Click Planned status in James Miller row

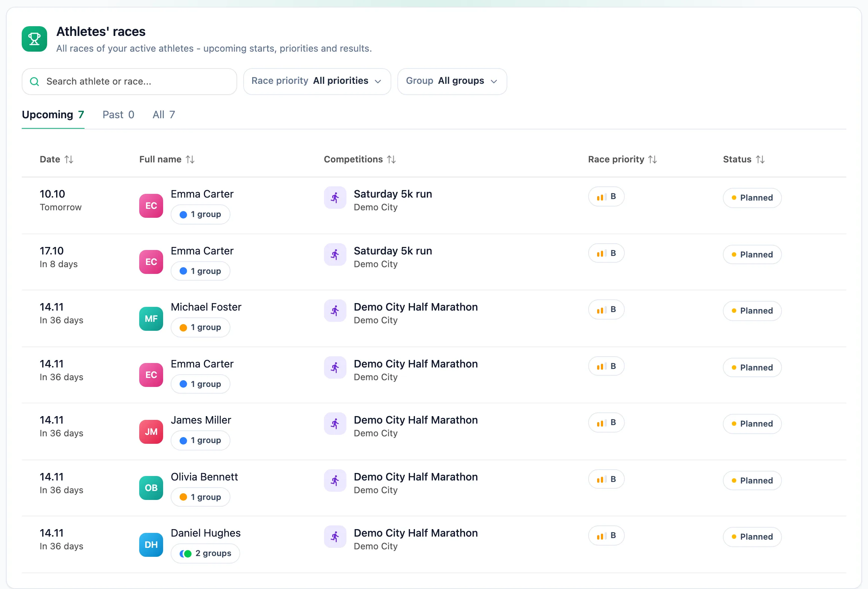tap(752, 424)
